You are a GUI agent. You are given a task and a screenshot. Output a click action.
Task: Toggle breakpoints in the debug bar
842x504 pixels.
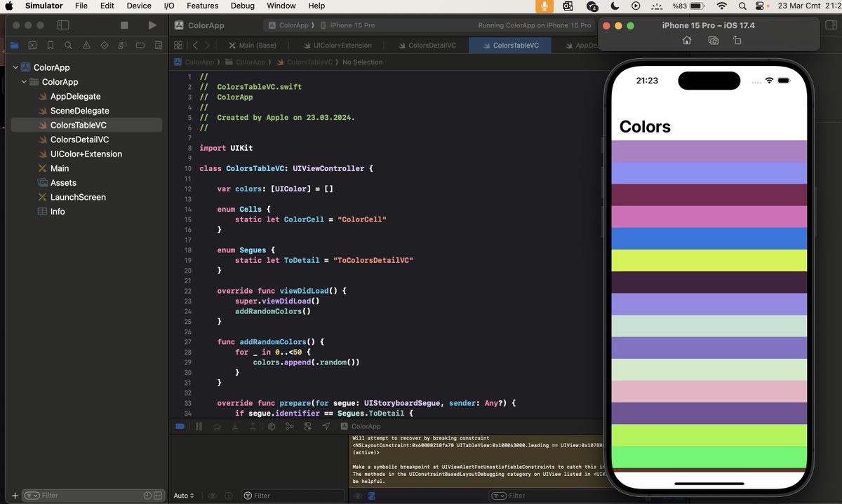[x=180, y=426]
